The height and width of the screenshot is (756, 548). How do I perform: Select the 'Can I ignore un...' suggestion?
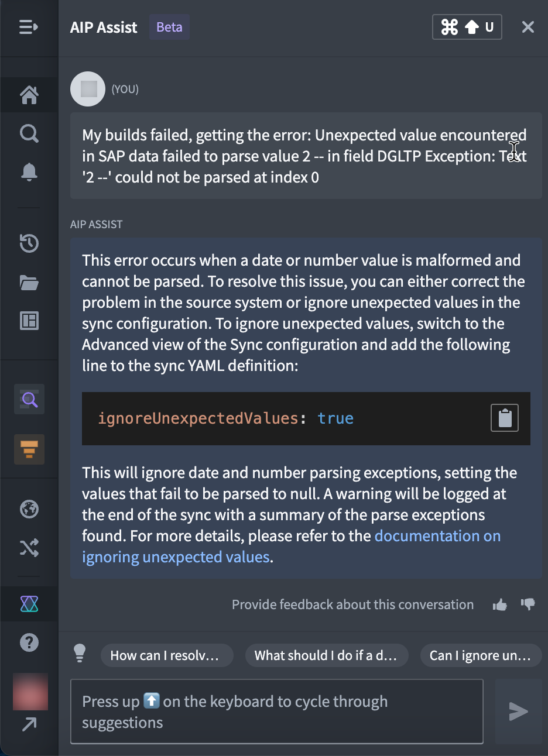(x=481, y=655)
